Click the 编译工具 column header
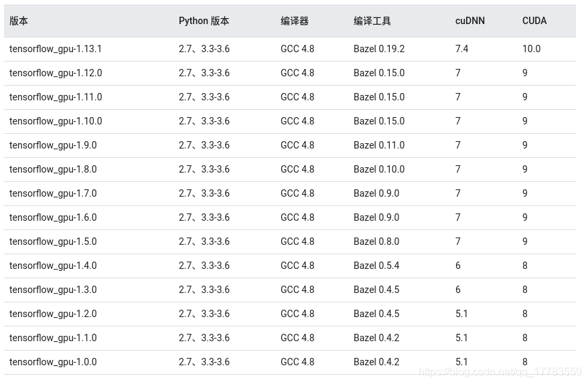 372,21
